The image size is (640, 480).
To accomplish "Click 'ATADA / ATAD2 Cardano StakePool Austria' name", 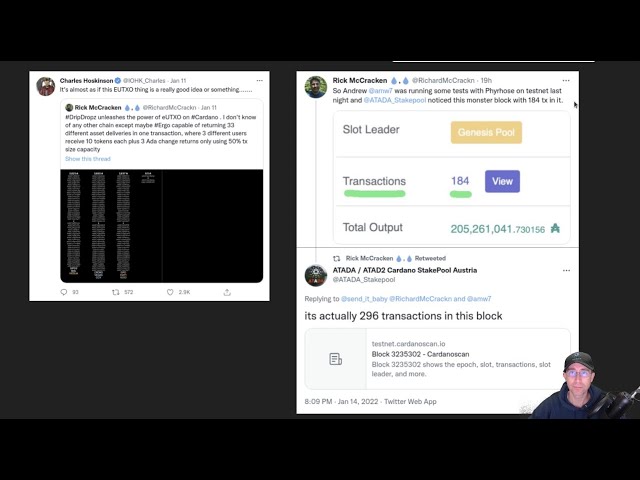I will coord(405,270).
